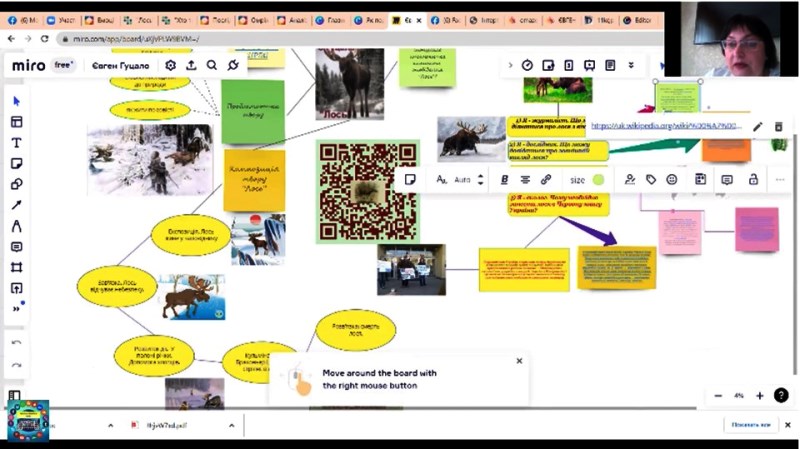Reload the browser page
The width and height of the screenshot is (800, 449).
coord(44,38)
